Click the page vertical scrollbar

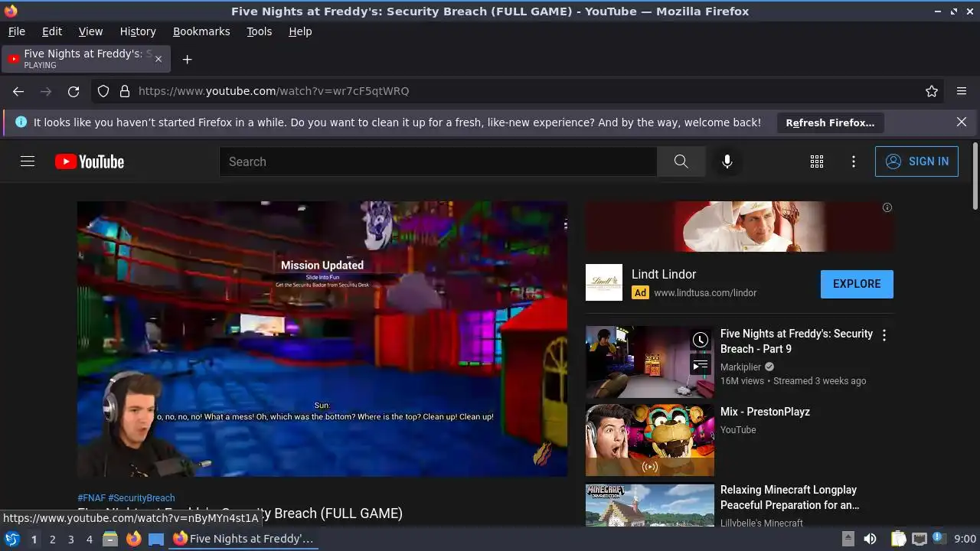coord(975,176)
